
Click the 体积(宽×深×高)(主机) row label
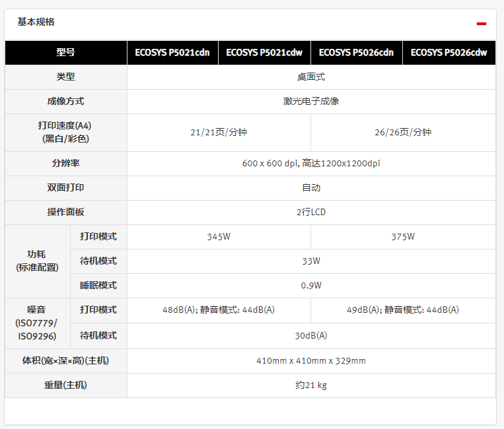click(66, 361)
